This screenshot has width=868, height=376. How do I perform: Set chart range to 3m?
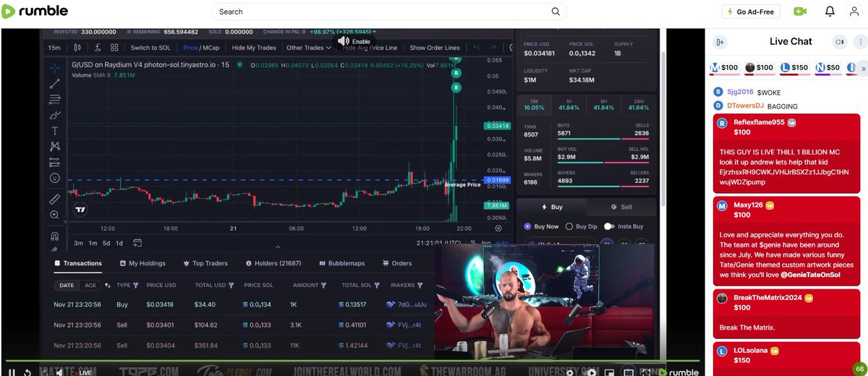click(78, 243)
